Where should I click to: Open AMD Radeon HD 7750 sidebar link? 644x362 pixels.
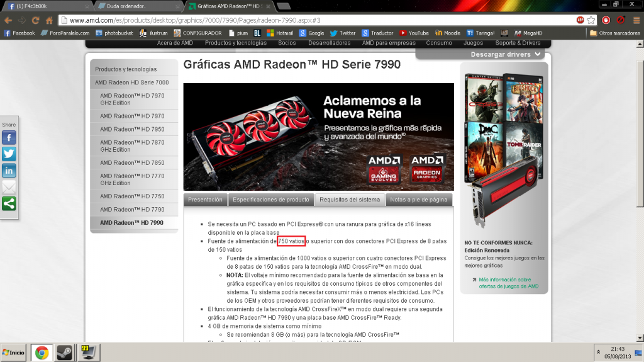click(132, 196)
